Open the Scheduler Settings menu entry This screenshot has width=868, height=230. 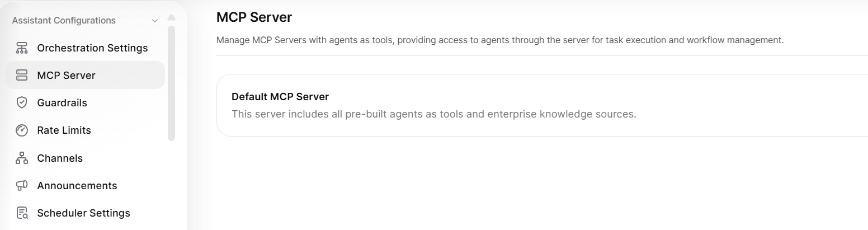pyautogui.click(x=83, y=213)
